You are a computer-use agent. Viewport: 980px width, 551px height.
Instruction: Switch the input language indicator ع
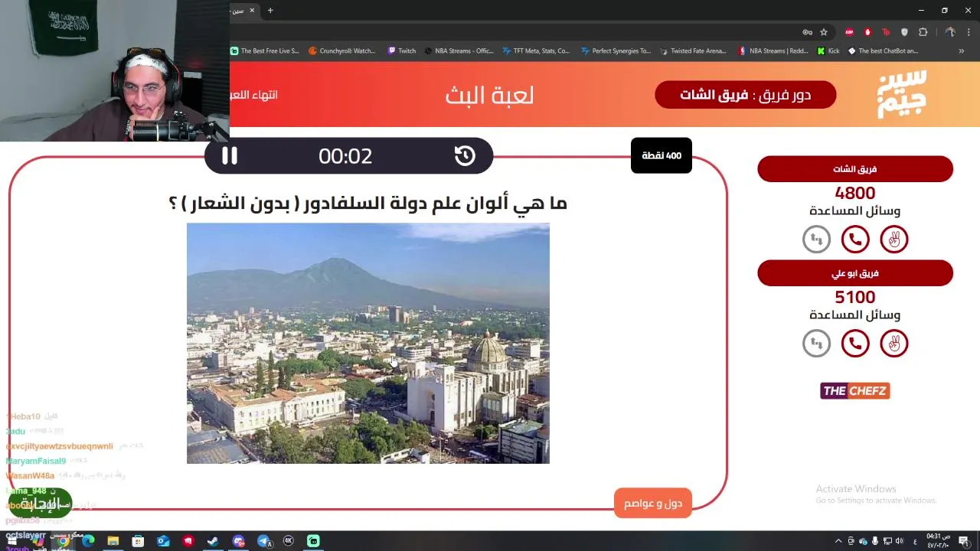(915, 541)
